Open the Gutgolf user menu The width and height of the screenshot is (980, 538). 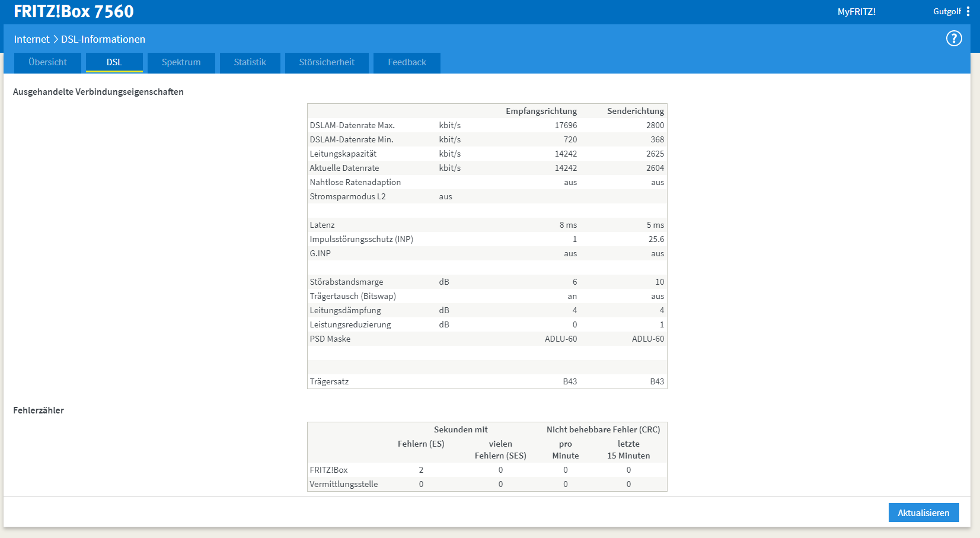947,11
